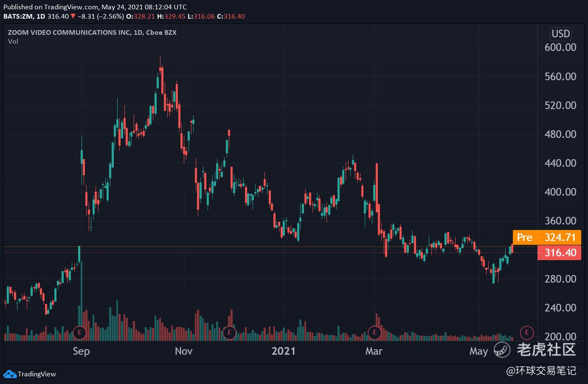Click the 600.00 price axis label

[560, 47]
